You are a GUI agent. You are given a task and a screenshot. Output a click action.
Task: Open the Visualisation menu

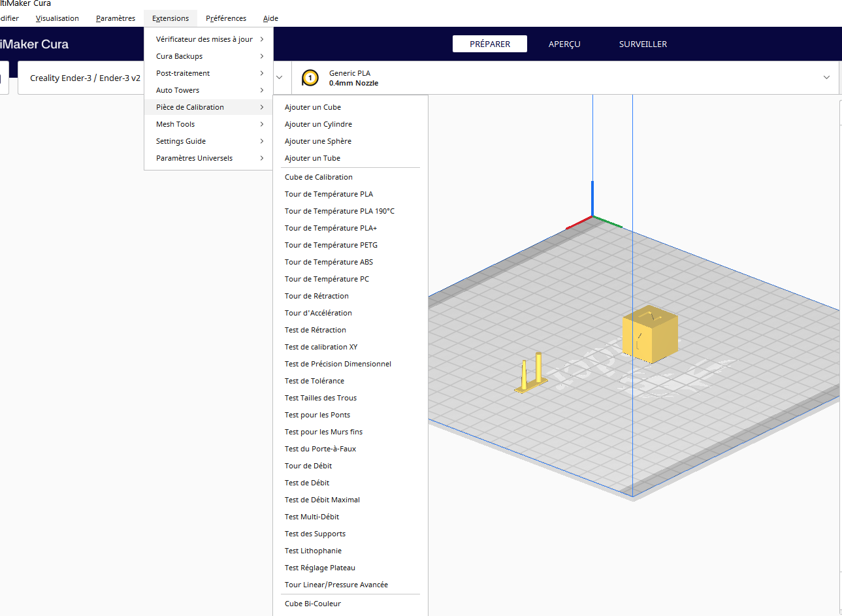[x=57, y=18]
